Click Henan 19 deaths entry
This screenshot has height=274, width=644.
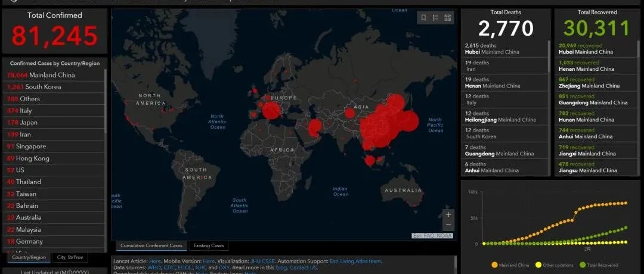pos(505,82)
